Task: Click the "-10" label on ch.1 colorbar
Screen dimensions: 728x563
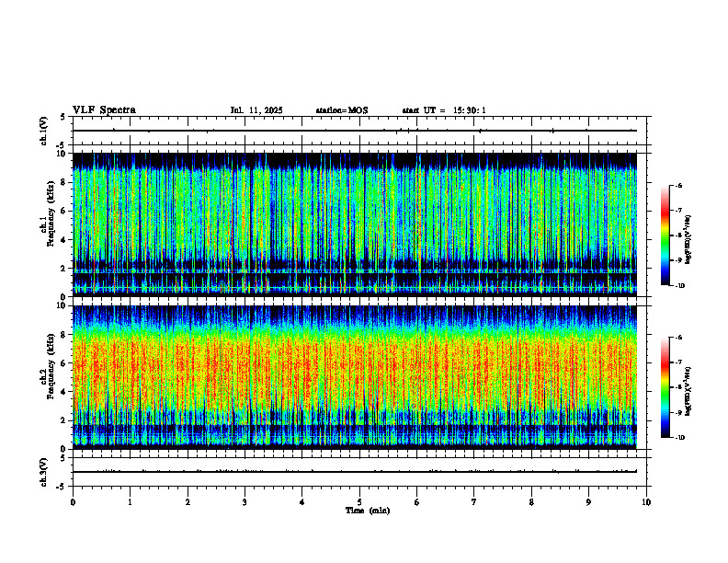Action: coord(680,286)
